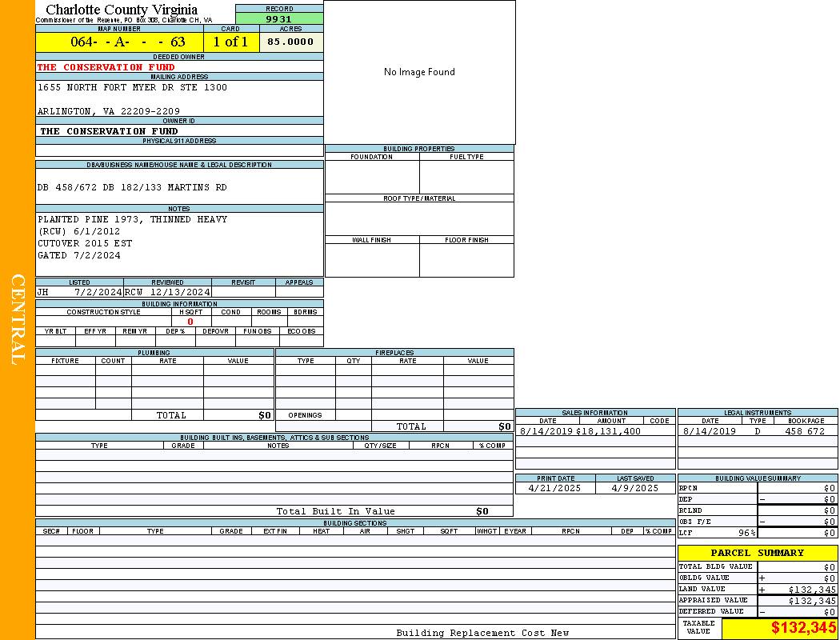Click the record number 9931 field
This screenshot has width=840, height=640.
(279, 19)
